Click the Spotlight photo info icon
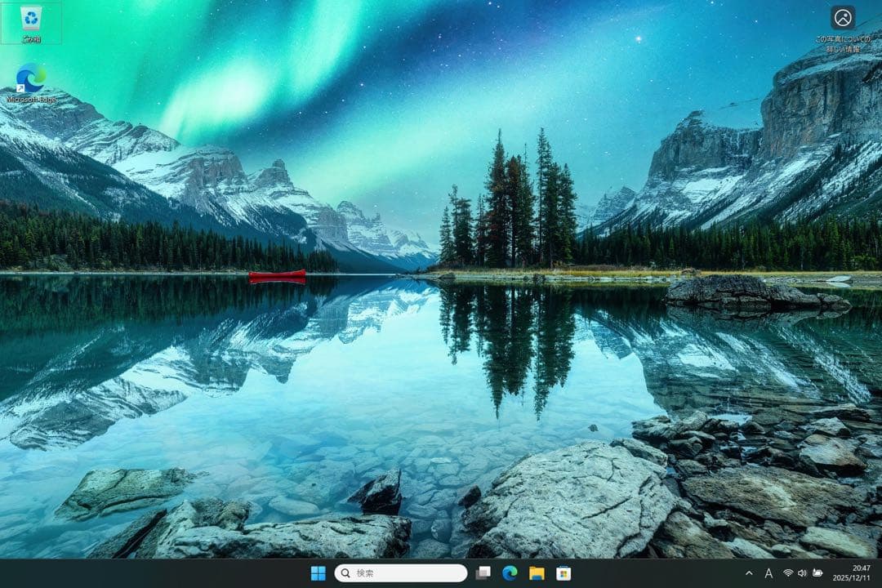Image resolution: width=882 pixels, height=588 pixels. (x=843, y=17)
